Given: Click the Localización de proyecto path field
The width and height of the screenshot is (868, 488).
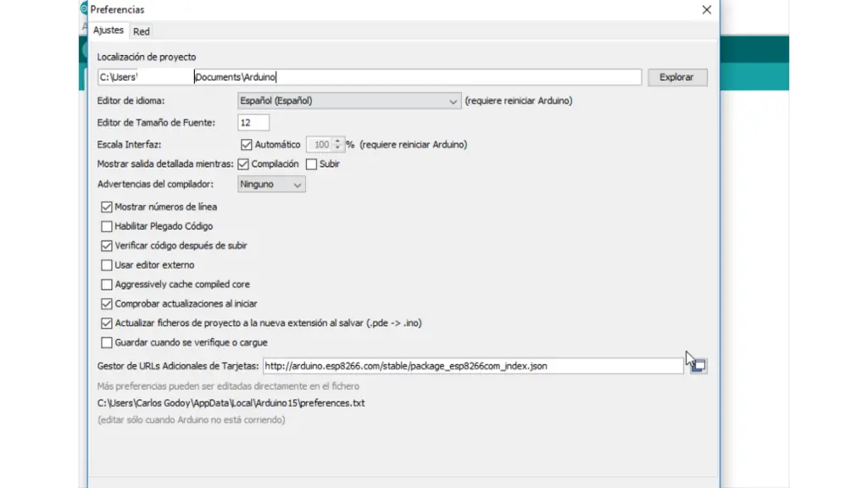Looking at the screenshot, I should click(x=370, y=77).
